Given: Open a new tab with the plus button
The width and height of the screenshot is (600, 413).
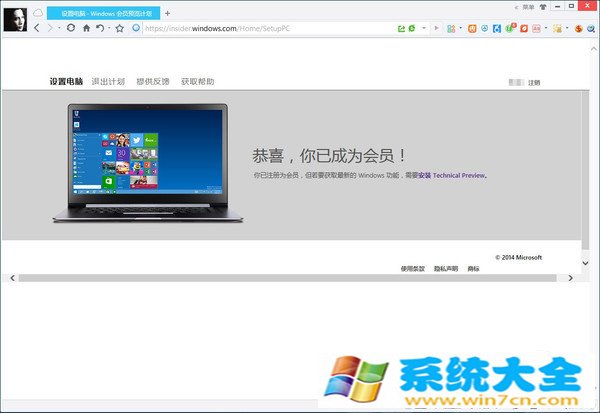Looking at the screenshot, I should point(168,13).
